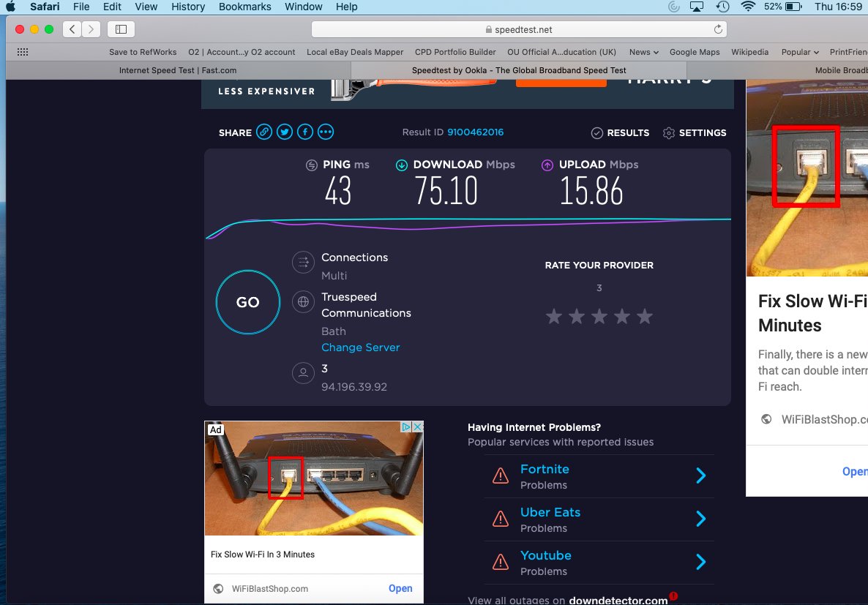Click the Fortnite outage link
This screenshot has height=605, width=868.
pyautogui.click(x=545, y=470)
